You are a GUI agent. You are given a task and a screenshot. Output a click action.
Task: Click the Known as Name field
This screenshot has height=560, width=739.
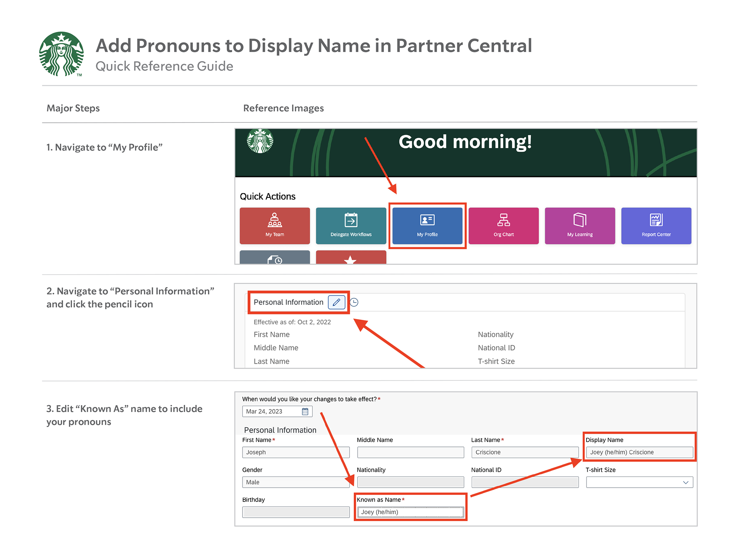410,512
